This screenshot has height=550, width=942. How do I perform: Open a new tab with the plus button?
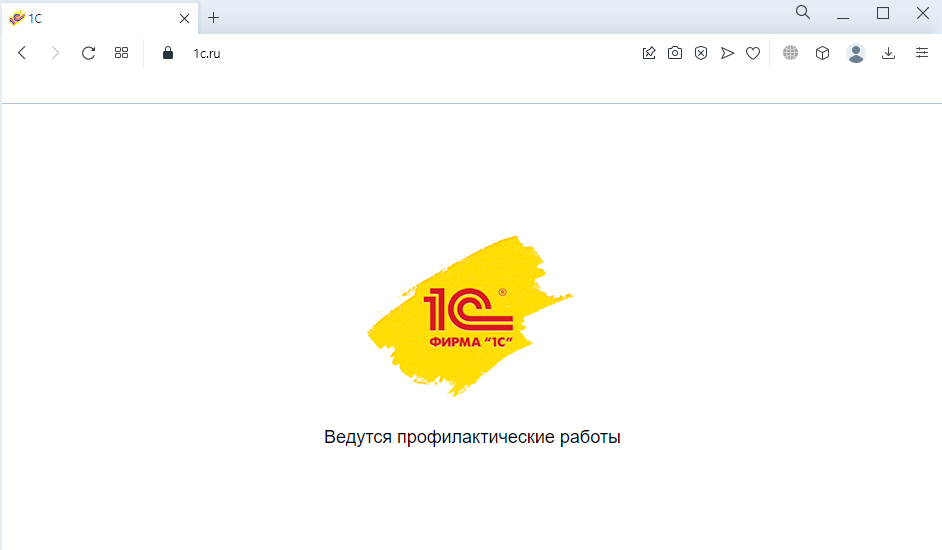(213, 18)
